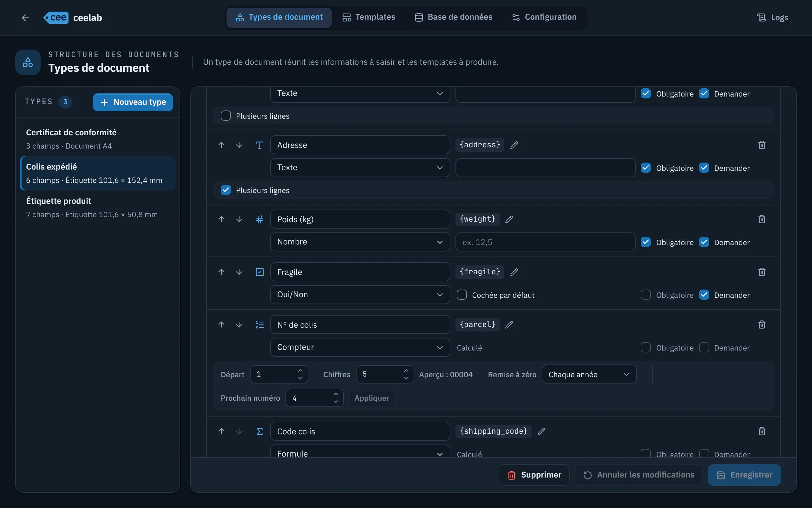Open the Logs page
This screenshot has height=508, width=812.
pyautogui.click(x=772, y=17)
